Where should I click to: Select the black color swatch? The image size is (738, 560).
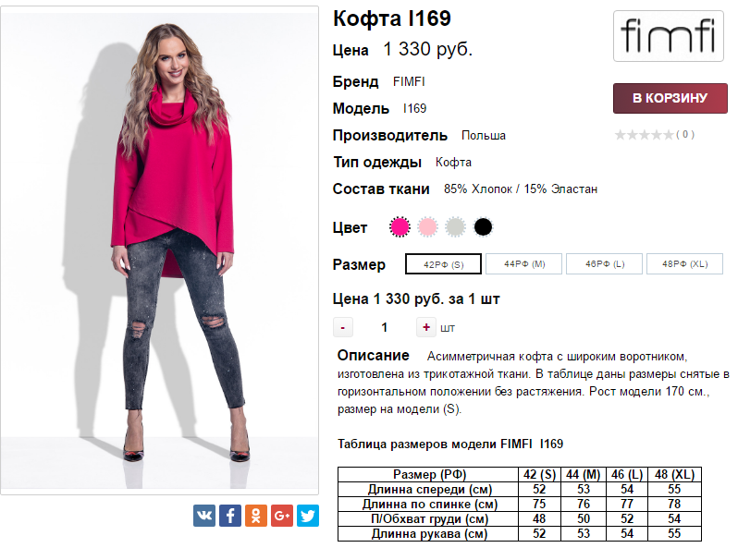click(x=483, y=226)
